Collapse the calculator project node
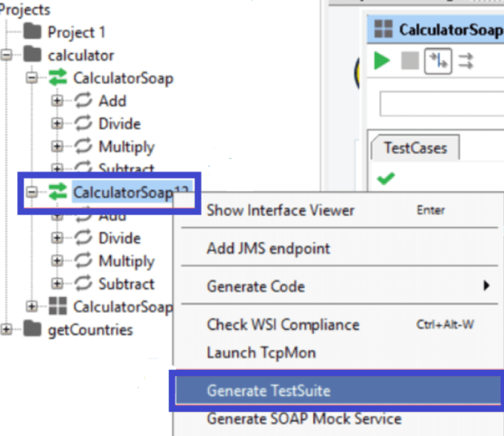This screenshot has width=504, height=436. tap(6, 55)
